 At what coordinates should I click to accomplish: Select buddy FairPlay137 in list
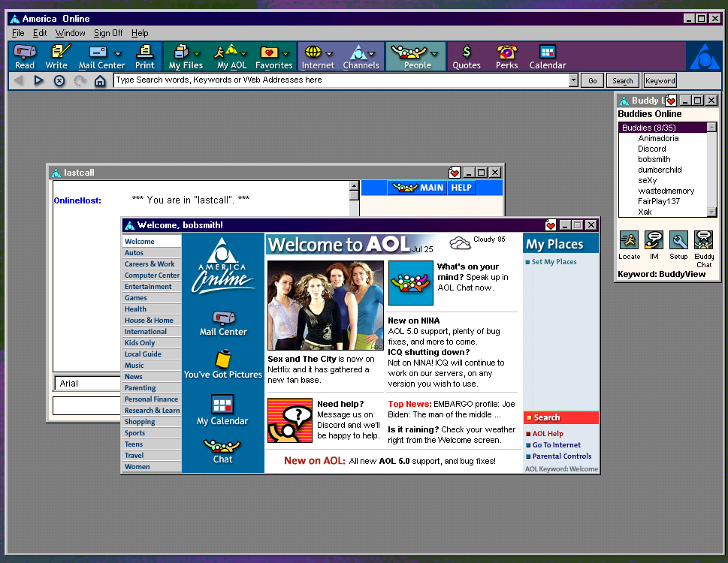pyautogui.click(x=658, y=201)
